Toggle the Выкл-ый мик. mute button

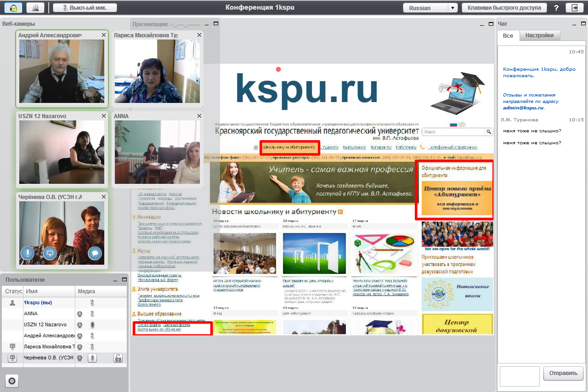[85, 8]
